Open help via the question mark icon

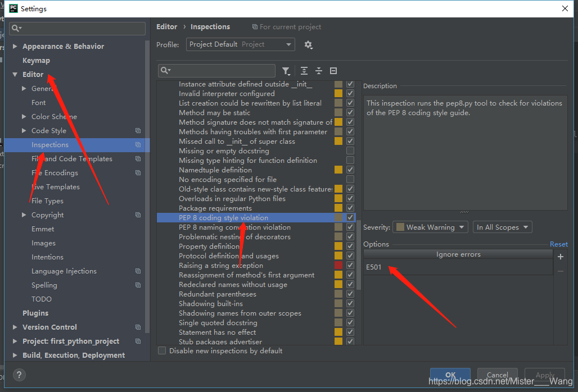pos(19,375)
